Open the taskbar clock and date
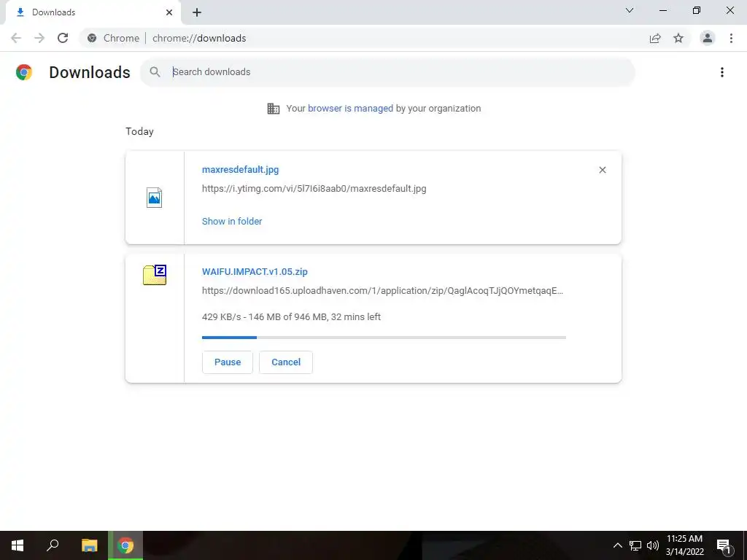The height and width of the screenshot is (560, 747). pos(684,545)
